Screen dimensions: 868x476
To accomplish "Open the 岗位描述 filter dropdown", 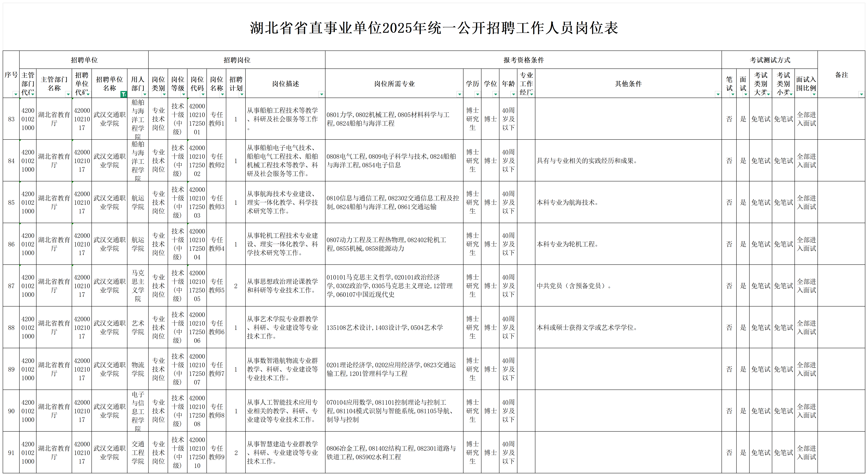I will 322,94.
